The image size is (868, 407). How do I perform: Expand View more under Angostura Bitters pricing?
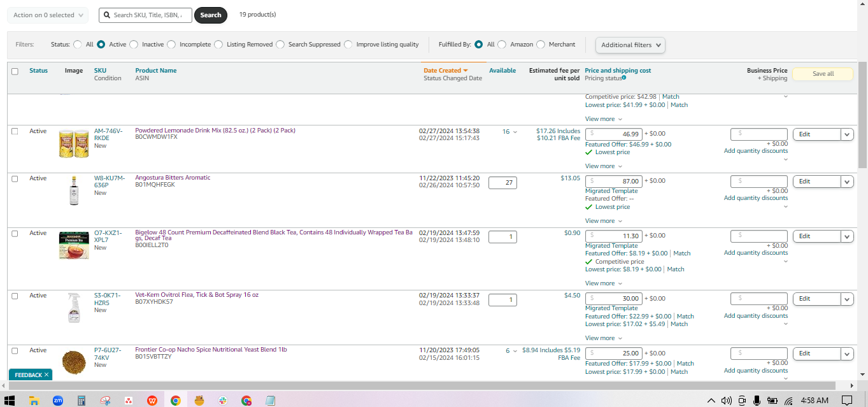pyautogui.click(x=604, y=221)
